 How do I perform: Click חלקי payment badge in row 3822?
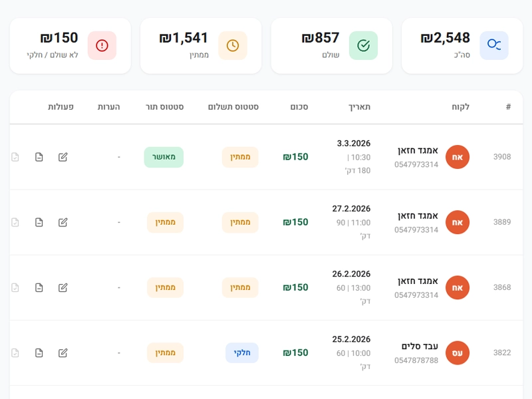tap(242, 352)
